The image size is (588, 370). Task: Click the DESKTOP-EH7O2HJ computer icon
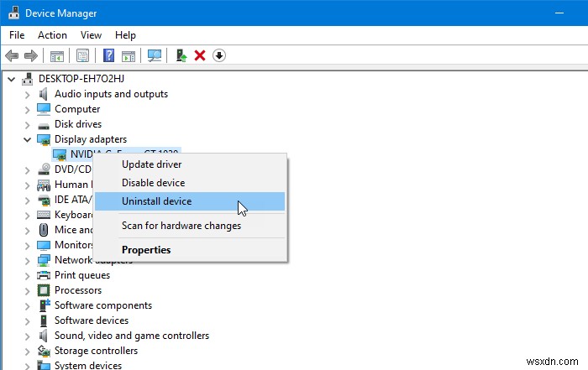(28, 79)
